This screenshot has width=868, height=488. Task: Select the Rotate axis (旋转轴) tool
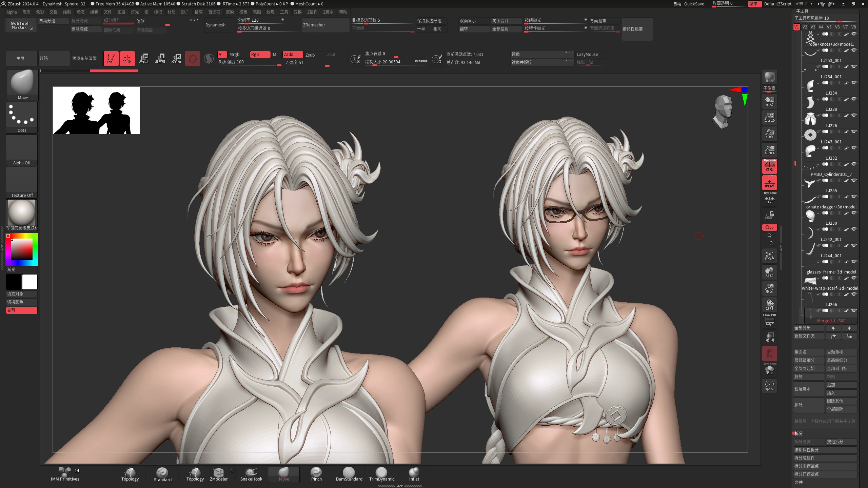(176, 58)
